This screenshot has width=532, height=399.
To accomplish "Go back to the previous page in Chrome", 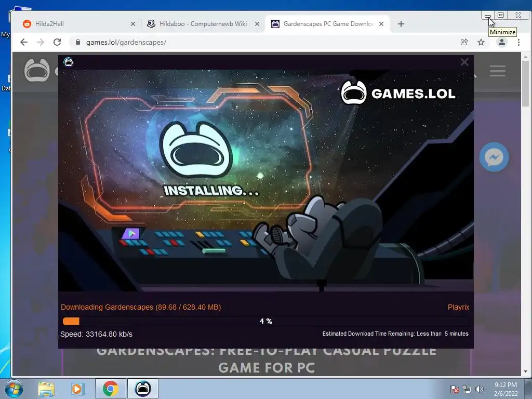I will [x=24, y=42].
